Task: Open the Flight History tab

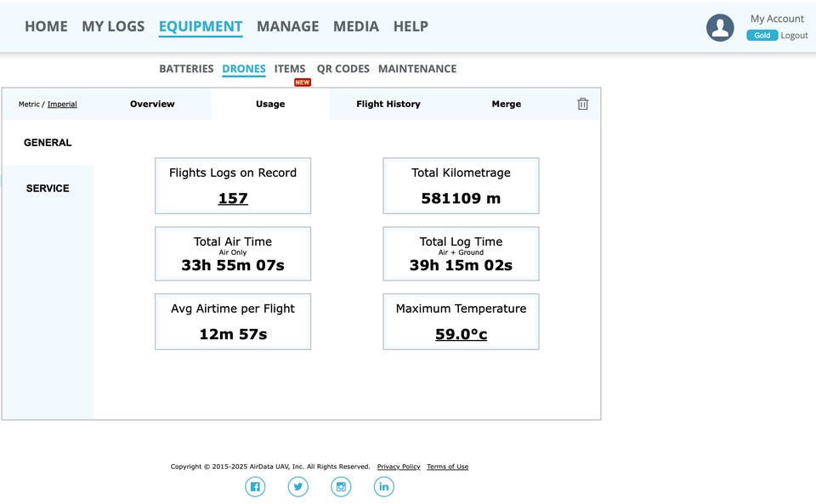Action: point(388,104)
